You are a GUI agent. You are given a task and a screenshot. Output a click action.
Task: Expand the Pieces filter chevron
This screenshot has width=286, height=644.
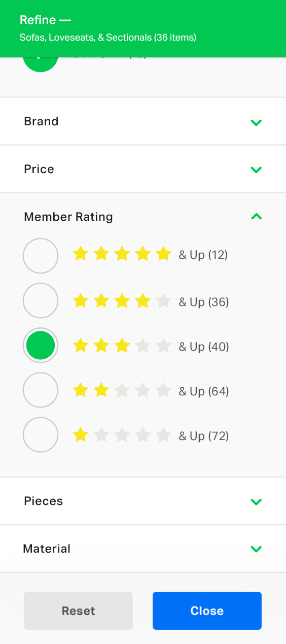tap(256, 501)
